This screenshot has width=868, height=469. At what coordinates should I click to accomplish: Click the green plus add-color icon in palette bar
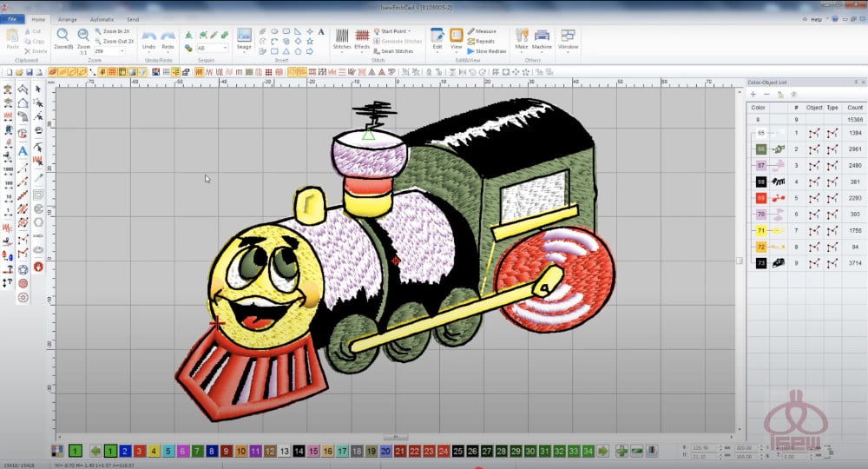pos(621,452)
